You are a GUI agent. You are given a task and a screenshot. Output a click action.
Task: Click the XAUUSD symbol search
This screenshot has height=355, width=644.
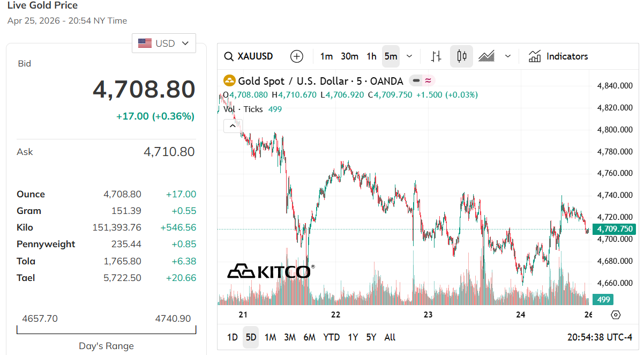249,56
